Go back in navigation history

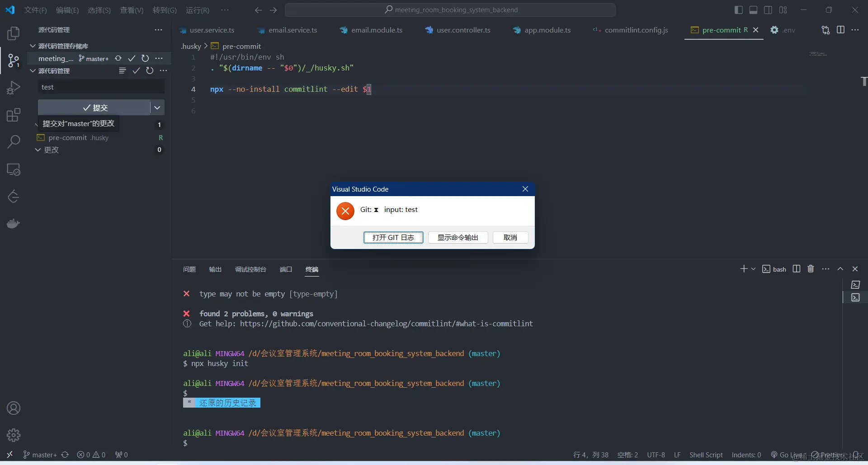(258, 10)
